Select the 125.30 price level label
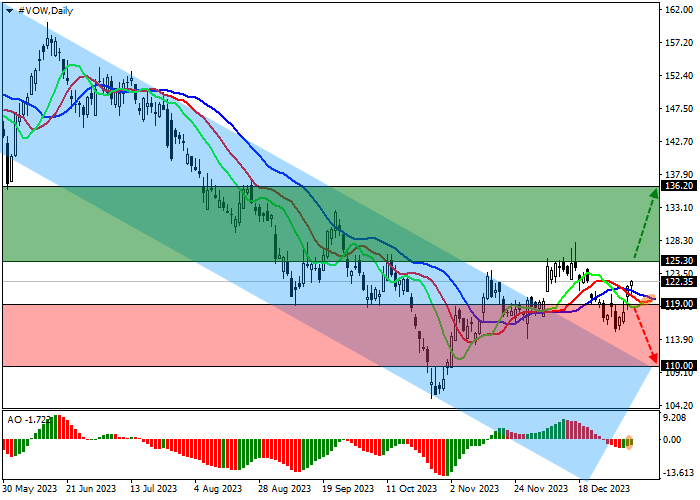 coord(676,261)
